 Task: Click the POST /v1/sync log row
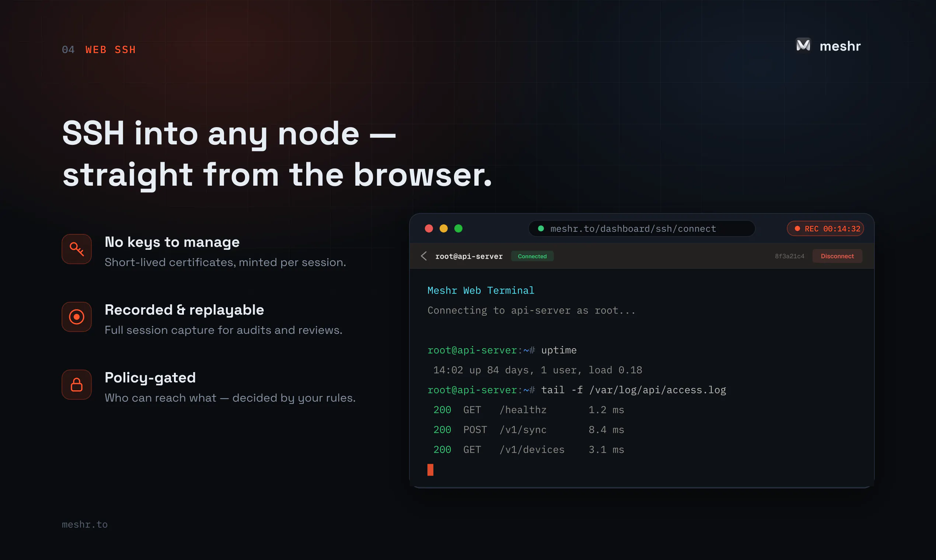[x=529, y=430]
